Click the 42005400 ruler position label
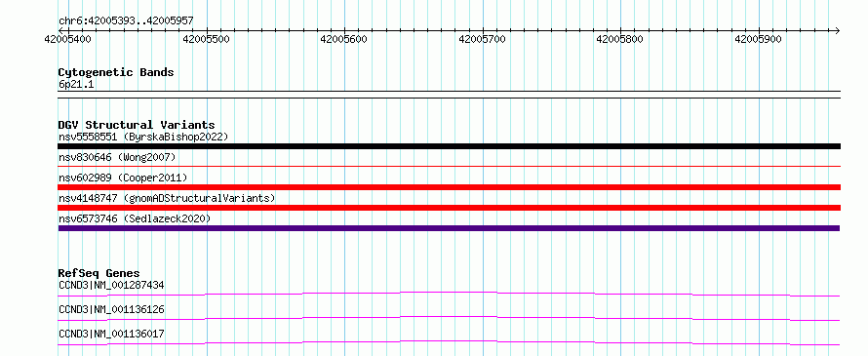The image size is (868, 356). pos(68,39)
